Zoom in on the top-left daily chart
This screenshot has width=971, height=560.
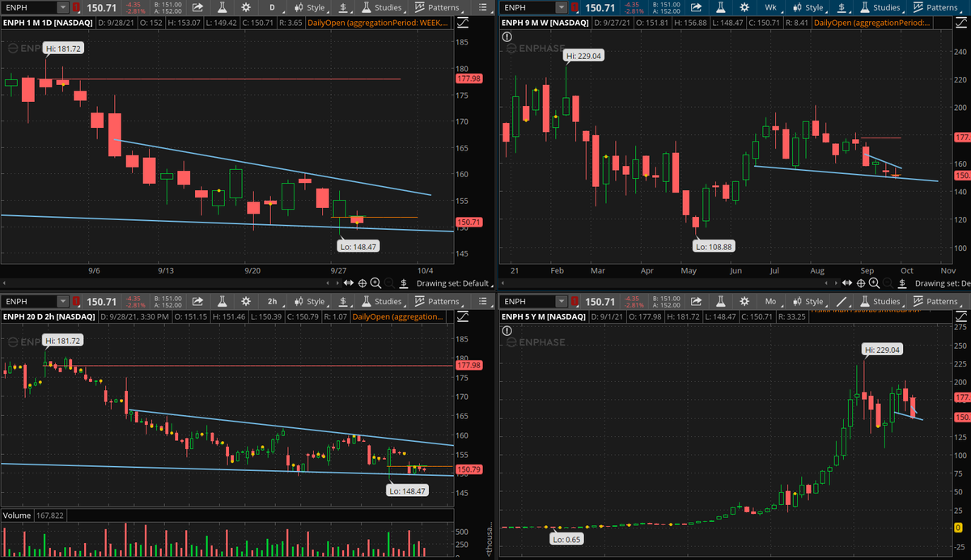(x=377, y=283)
